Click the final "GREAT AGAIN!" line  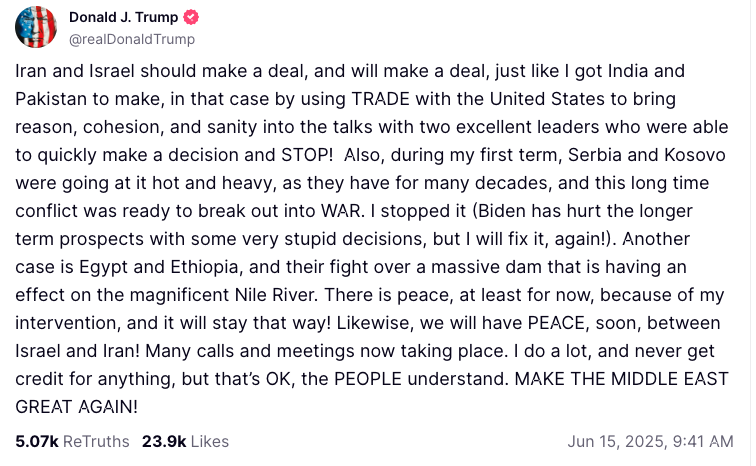pos(77,406)
